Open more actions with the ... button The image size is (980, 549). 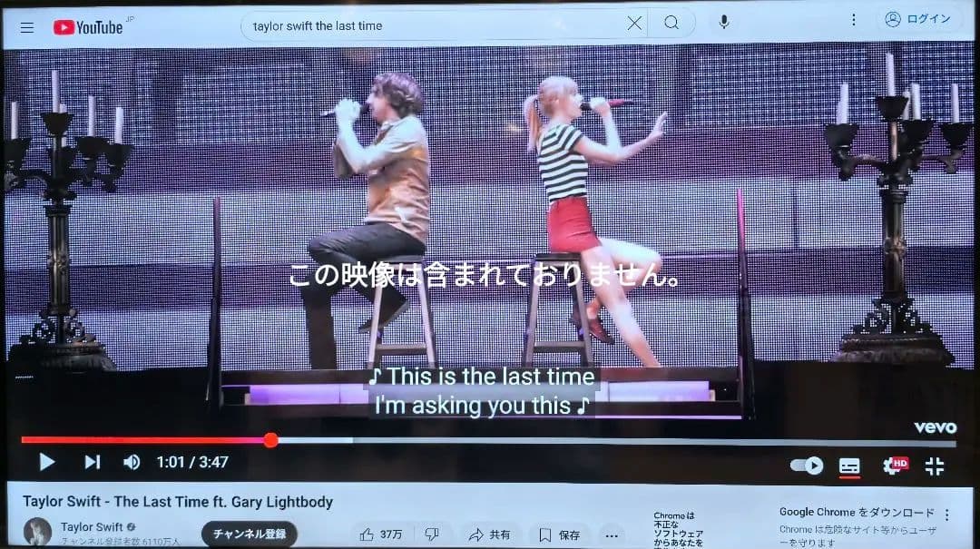(612, 536)
